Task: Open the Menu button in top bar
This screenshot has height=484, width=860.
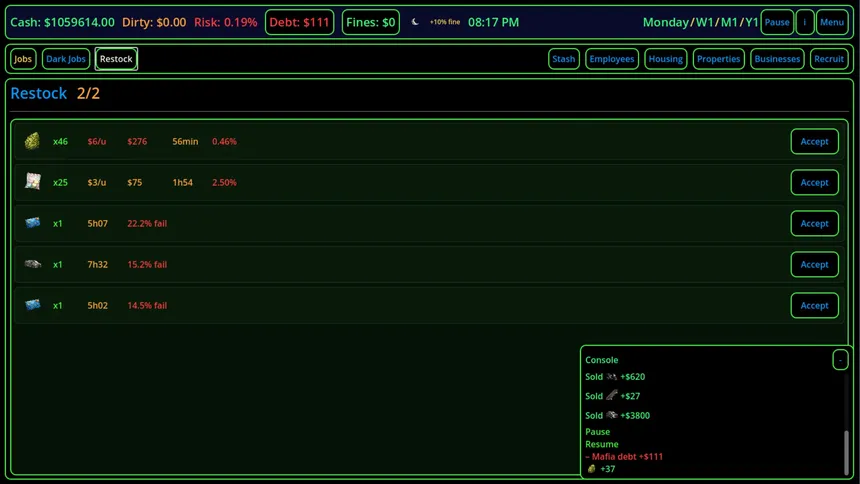Action: click(832, 22)
